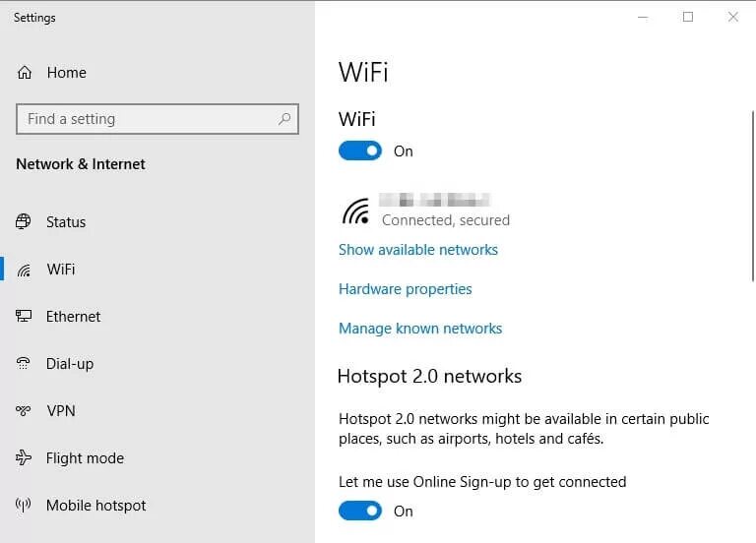Click the Home house icon
The image size is (756, 543).
pyautogui.click(x=24, y=72)
